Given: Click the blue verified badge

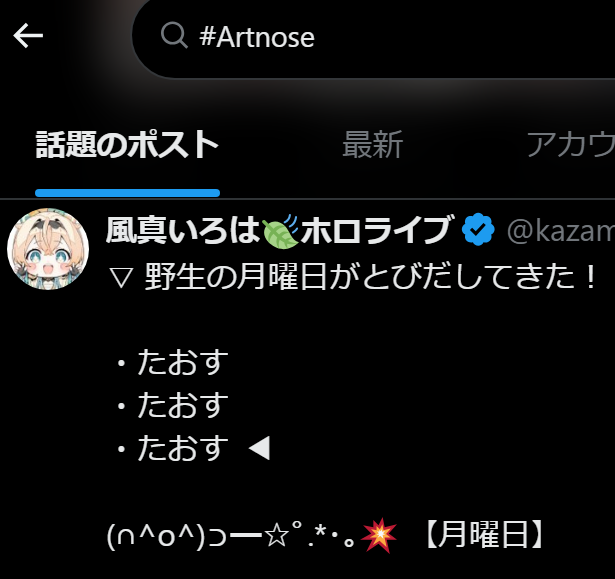Looking at the screenshot, I should (x=478, y=230).
